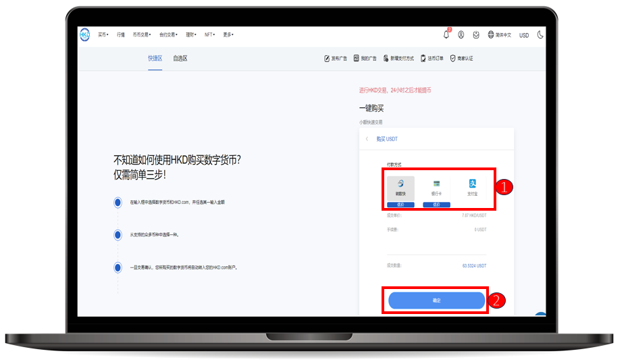This screenshot has height=364, width=626.
Task: Click the HKD logo icon
Action: [85, 34]
